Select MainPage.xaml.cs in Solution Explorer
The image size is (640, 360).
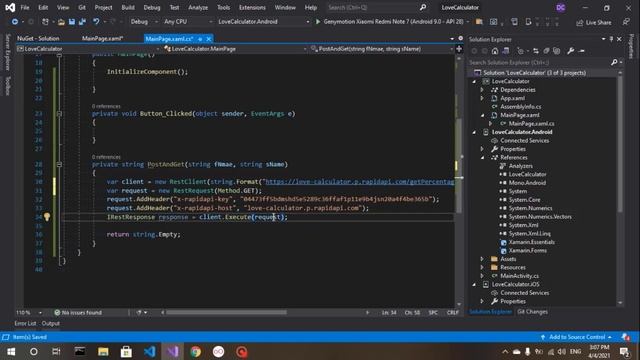click(x=531, y=124)
